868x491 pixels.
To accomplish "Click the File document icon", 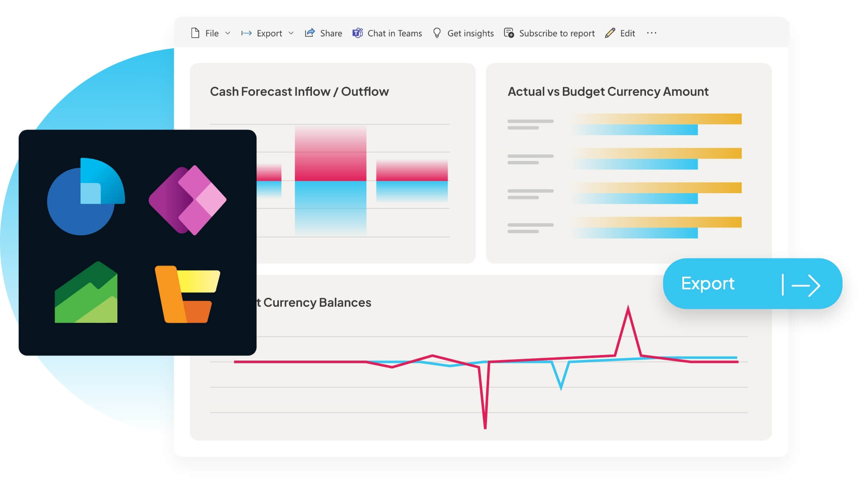I will point(195,33).
